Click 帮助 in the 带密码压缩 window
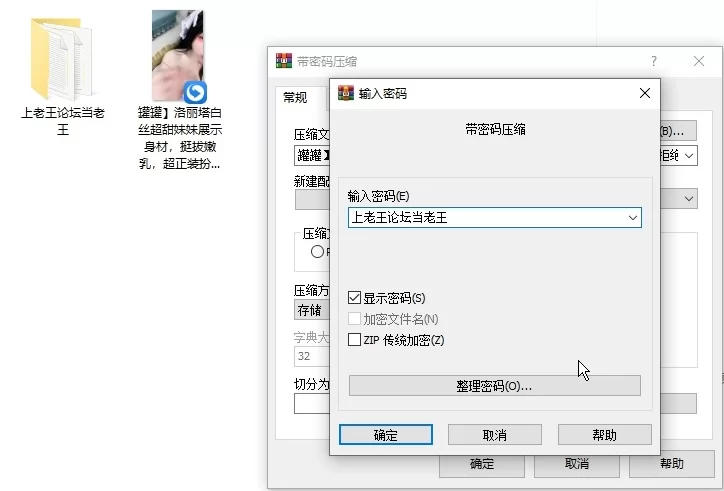The image size is (724, 491). click(x=672, y=464)
